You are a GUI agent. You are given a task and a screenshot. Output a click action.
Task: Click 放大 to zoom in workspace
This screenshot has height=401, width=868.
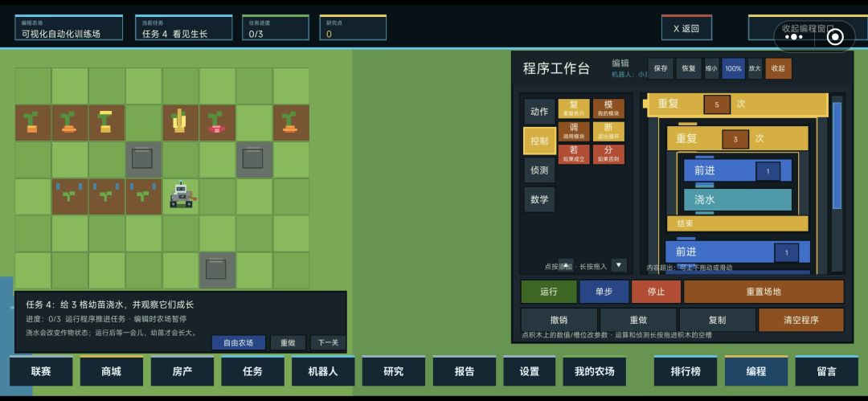coord(755,68)
